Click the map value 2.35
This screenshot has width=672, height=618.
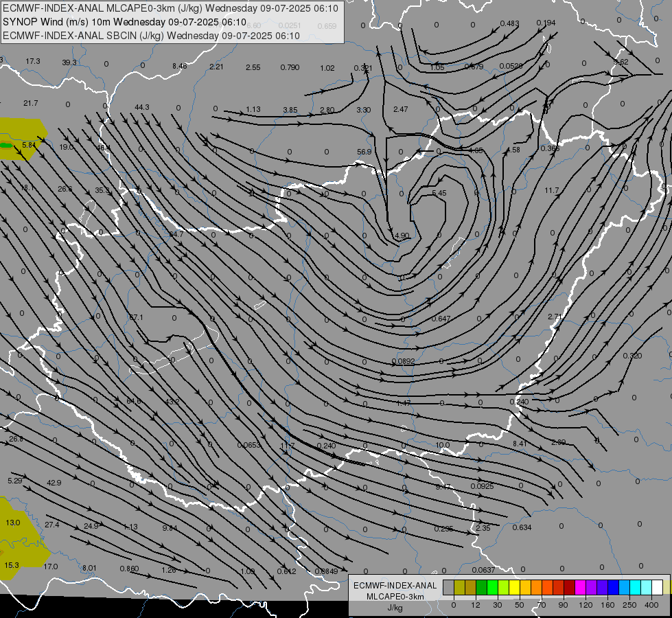[x=483, y=528]
